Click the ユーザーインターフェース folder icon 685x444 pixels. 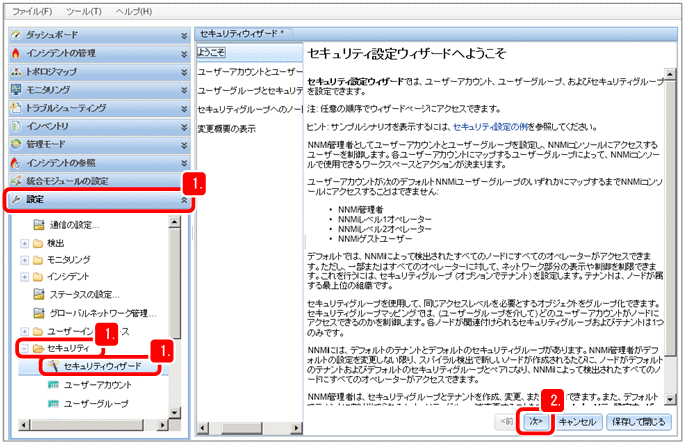click(38, 332)
